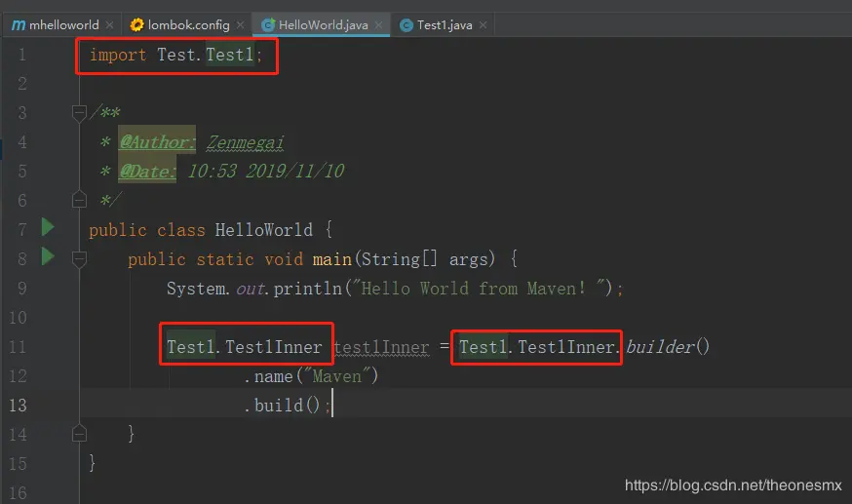Collapse the Javadoc comment end marker at line 6
Screen dimensions: 852x504
(x=79, y=200)
